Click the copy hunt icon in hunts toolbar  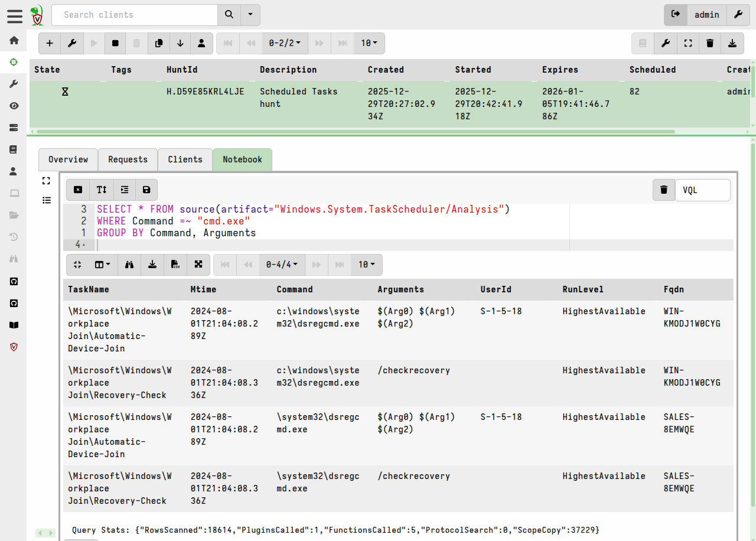coord(158,43)
